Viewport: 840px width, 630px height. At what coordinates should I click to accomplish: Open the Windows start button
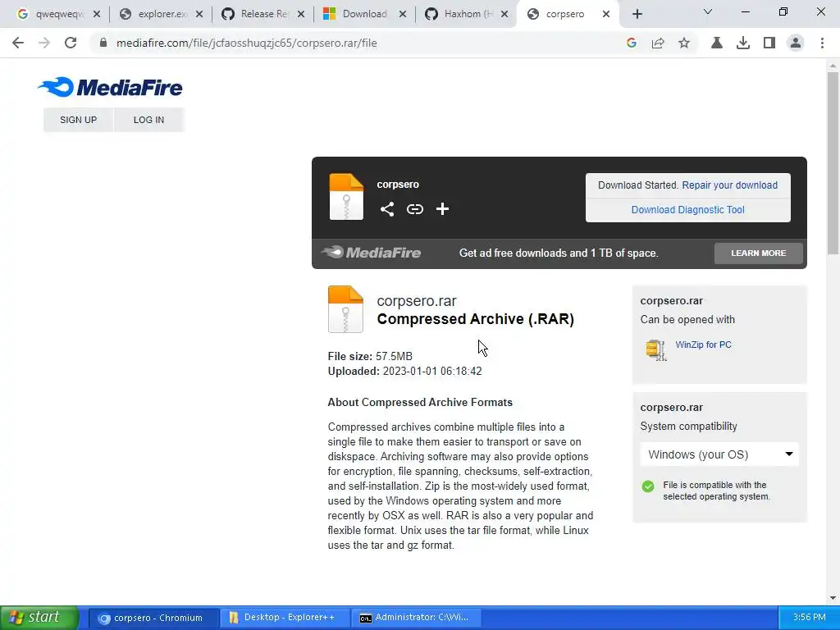pyautogui.click(x=39, y=617)
